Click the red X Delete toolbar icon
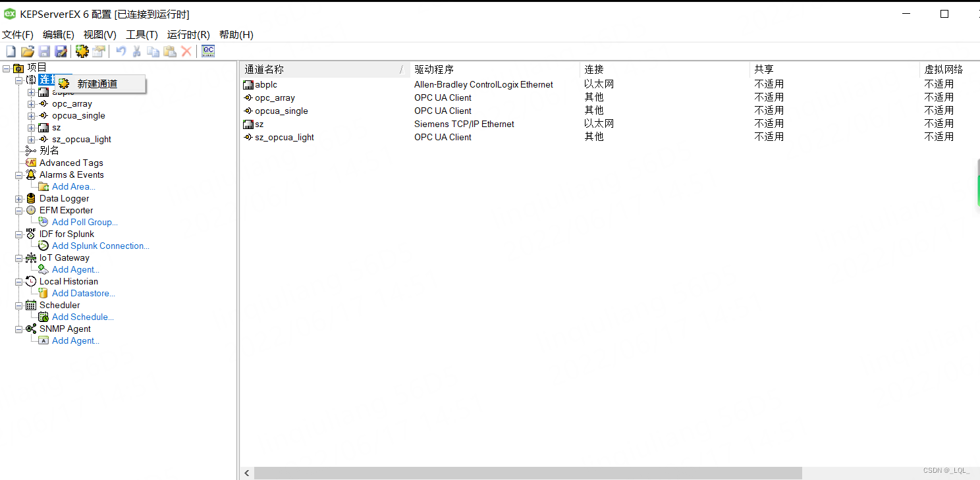 pos(186,51)
